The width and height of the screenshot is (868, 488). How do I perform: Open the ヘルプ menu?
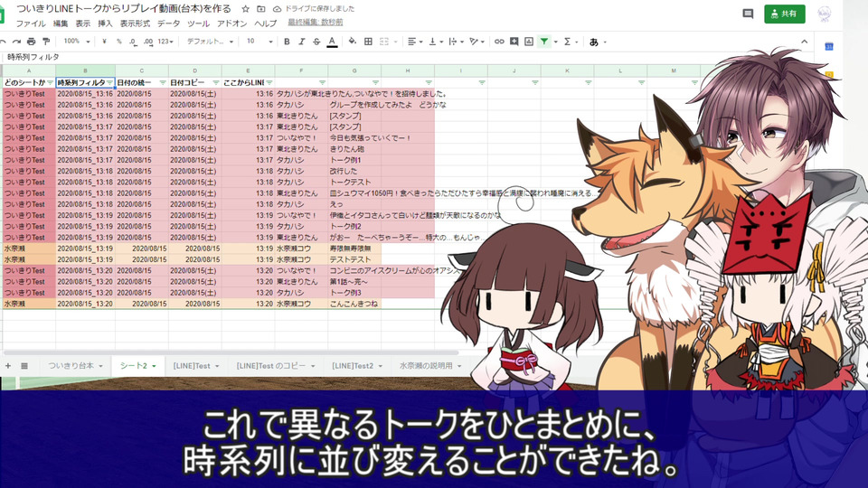pyautogui.click(x=265, y=23)
